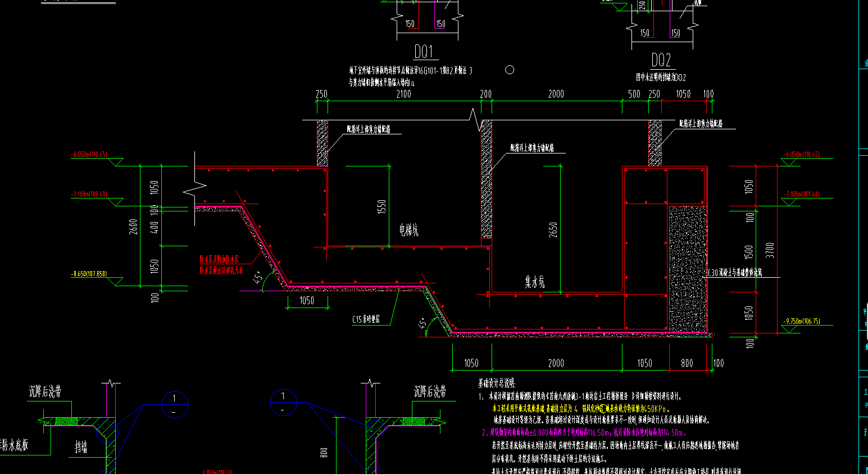The image size is (868, 474).
Task: Click the 图中未注明的挡墙为DQ2 note
Action: coord(661,77)
